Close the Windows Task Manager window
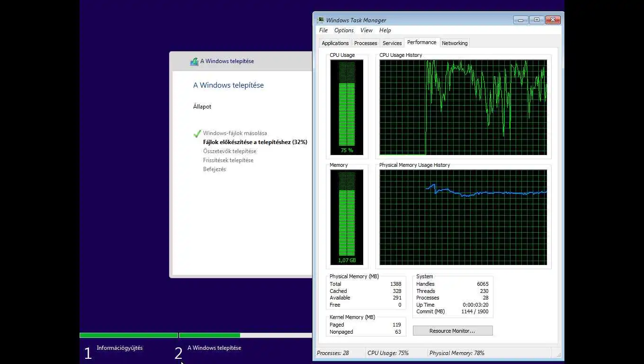 pos(553,20)
